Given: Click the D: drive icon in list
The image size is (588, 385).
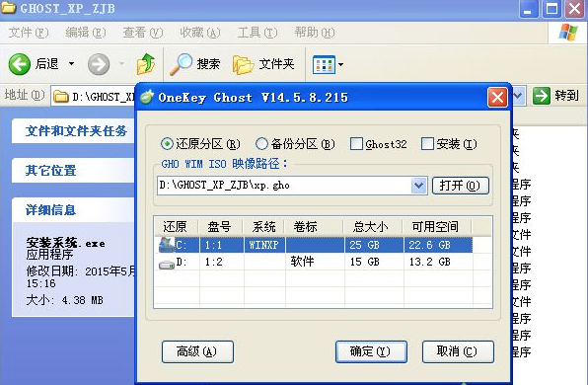Looking at the screenshot, I should (167, 265).
